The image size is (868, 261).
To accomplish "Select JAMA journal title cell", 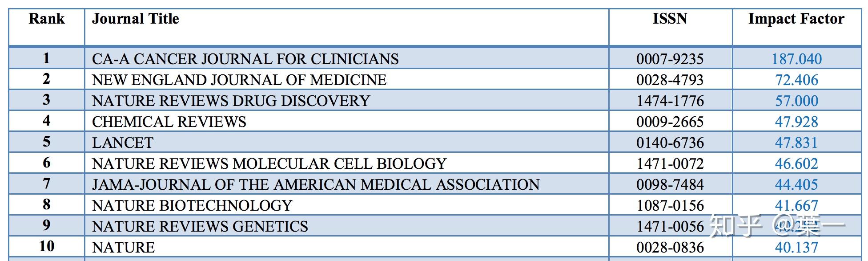I will coord(316,184).
